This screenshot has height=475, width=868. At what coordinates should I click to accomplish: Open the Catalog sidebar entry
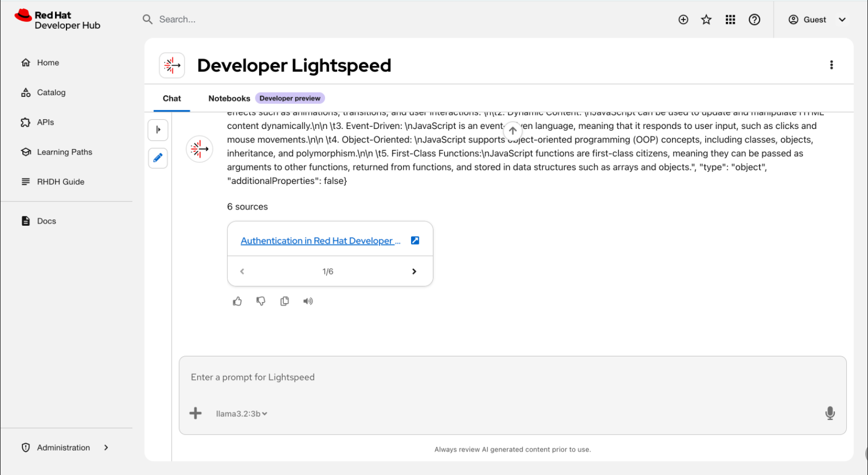tap(43, 92)
